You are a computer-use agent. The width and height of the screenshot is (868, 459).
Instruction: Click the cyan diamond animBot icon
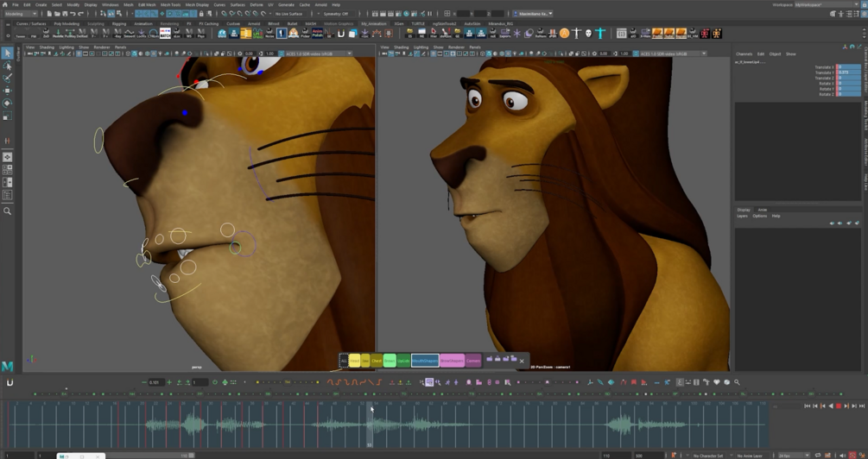coord(611,382)
